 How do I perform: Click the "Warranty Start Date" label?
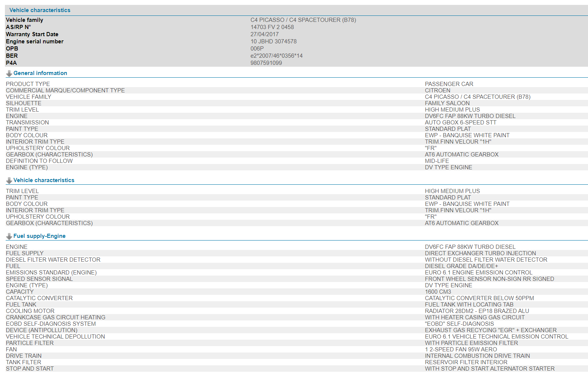tap(32, 34)
